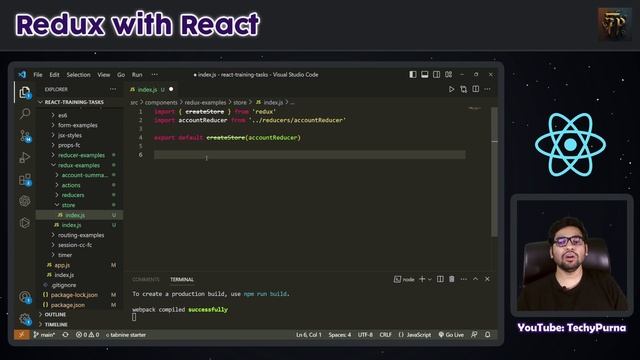Click Ln 6, Col 1 position indicator
This screenshot has height=360, width=640.
pyautogui.click(x=309, y=335)
